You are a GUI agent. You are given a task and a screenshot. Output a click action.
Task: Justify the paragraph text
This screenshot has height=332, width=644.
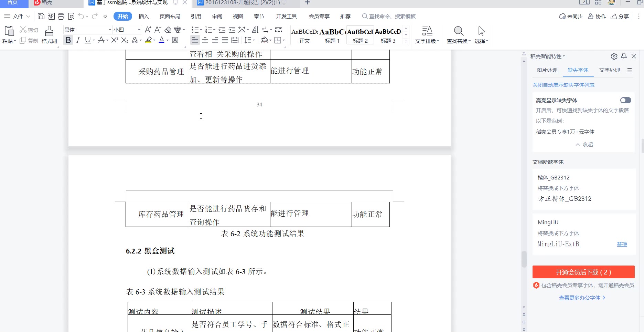coord(225,40)
